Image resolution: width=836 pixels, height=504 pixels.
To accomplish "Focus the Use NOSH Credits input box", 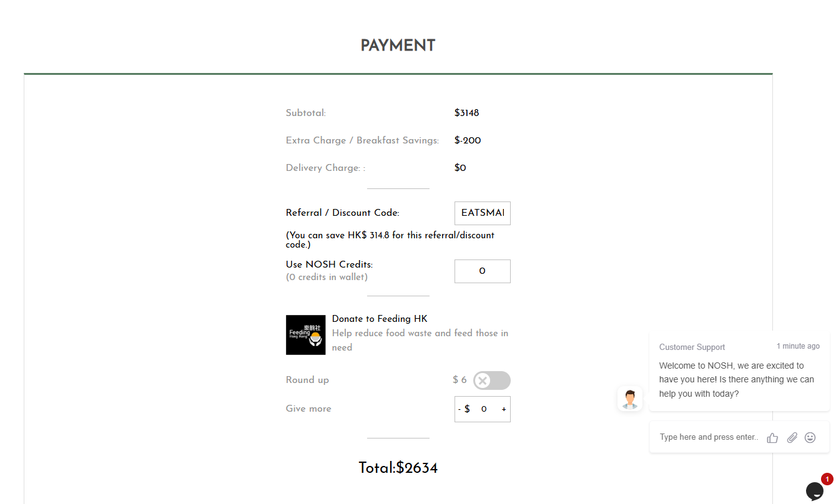I will [x=482, y=271].
